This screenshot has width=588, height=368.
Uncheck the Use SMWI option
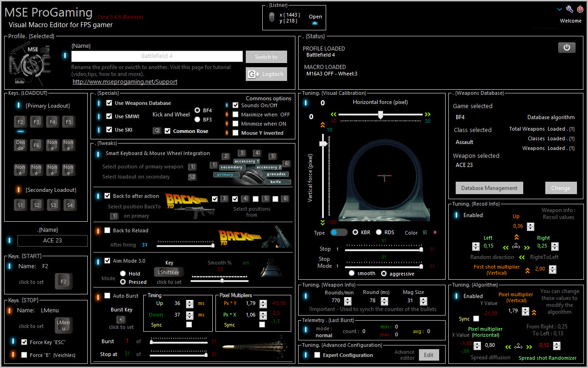[109, 116]
